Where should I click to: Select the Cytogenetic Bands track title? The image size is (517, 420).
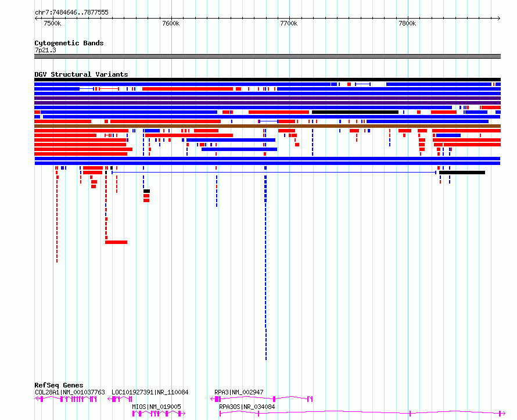pyautogui.click(x=69, y=43)
